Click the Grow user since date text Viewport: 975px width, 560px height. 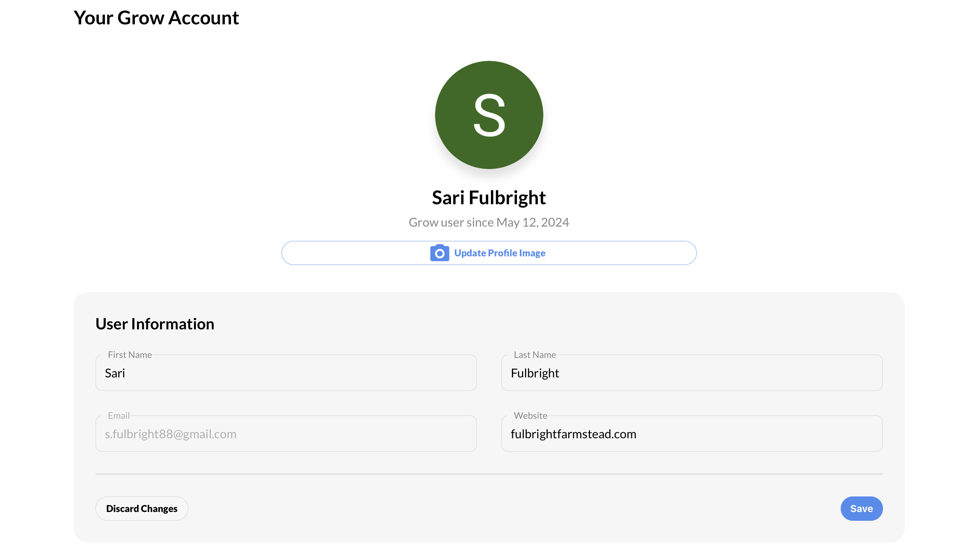(x=488, y=222)
